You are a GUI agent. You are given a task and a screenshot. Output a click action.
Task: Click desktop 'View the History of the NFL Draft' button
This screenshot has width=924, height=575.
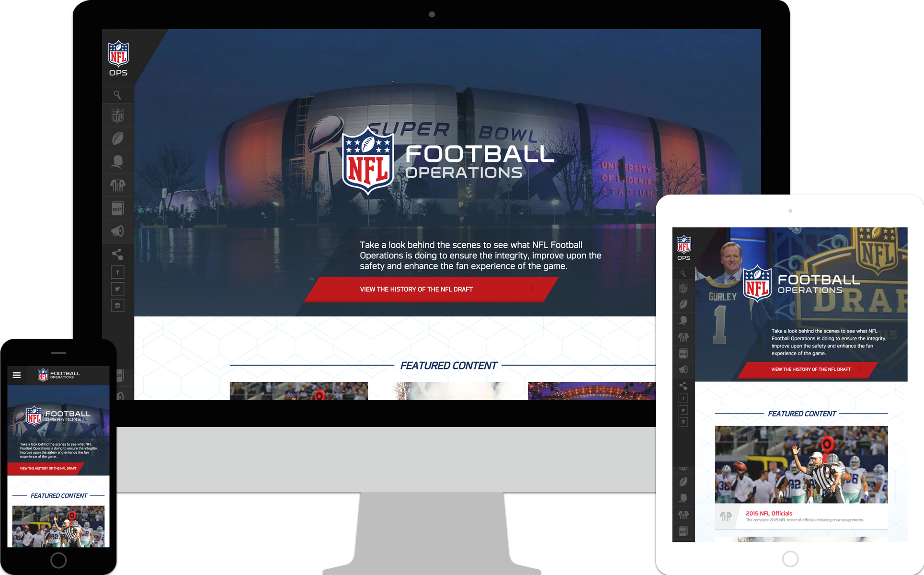click(x=431, y=289)
